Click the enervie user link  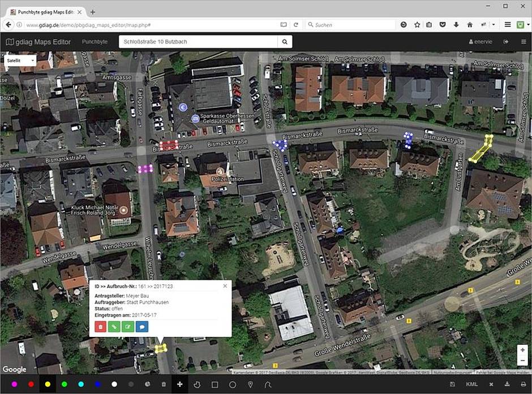(x=482, y=42)
